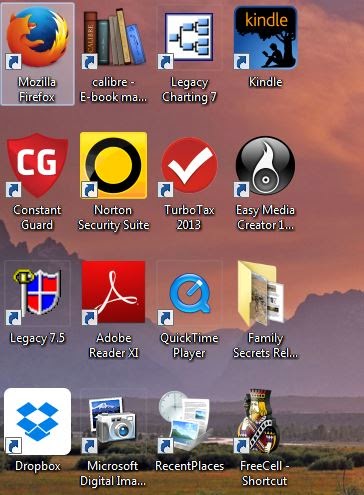Select the Dropbox desktop icon
Viewport: 364px width, 495px height.
[x=37, y=421]
